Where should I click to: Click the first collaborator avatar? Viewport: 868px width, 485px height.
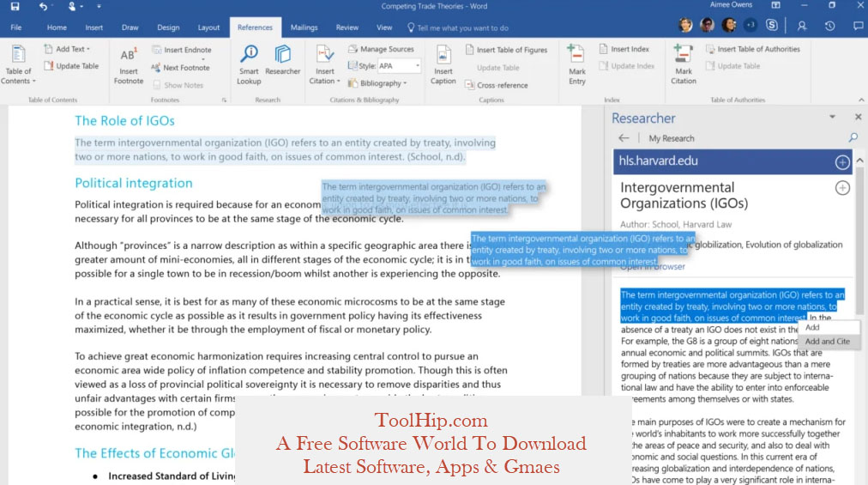point(685,25)
